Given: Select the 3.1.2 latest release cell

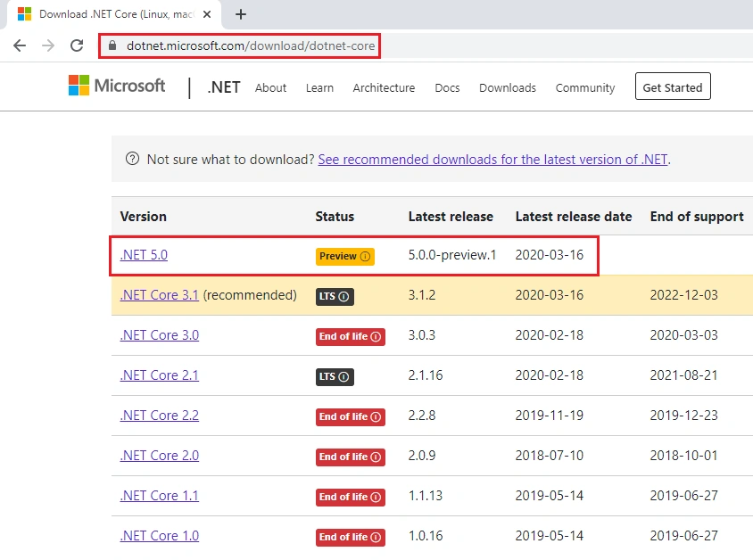Looking at the screenshot, I should 422,294.
